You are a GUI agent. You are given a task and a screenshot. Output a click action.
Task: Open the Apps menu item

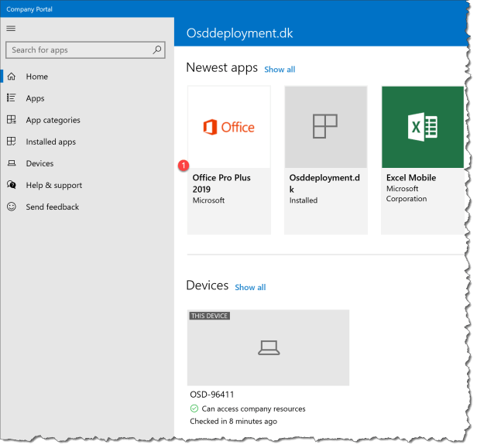coord(88,98)
